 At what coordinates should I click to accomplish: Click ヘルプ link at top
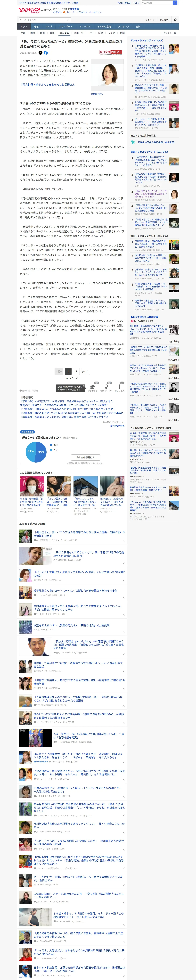coord(136,3)
